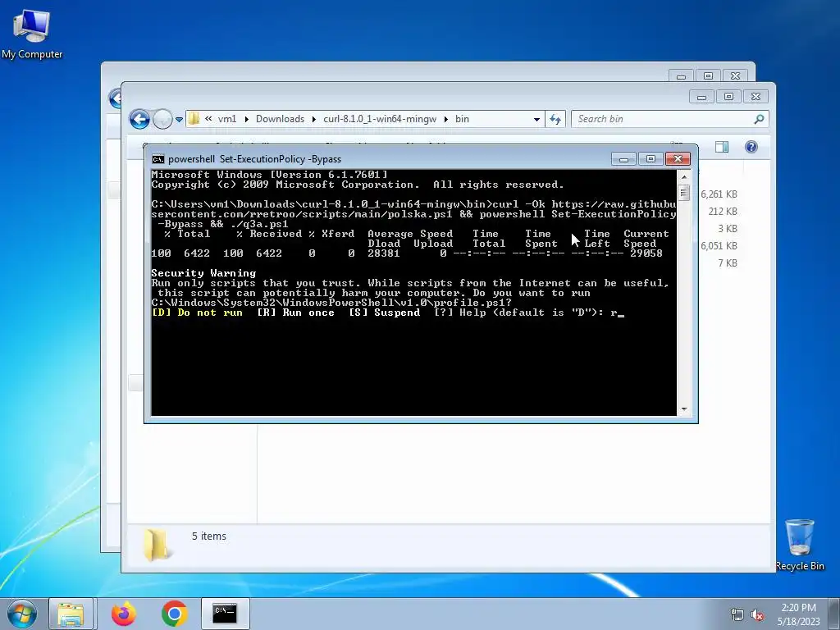Expand the arrow after Downloads breadcrumb

click(x=314, y=119)
